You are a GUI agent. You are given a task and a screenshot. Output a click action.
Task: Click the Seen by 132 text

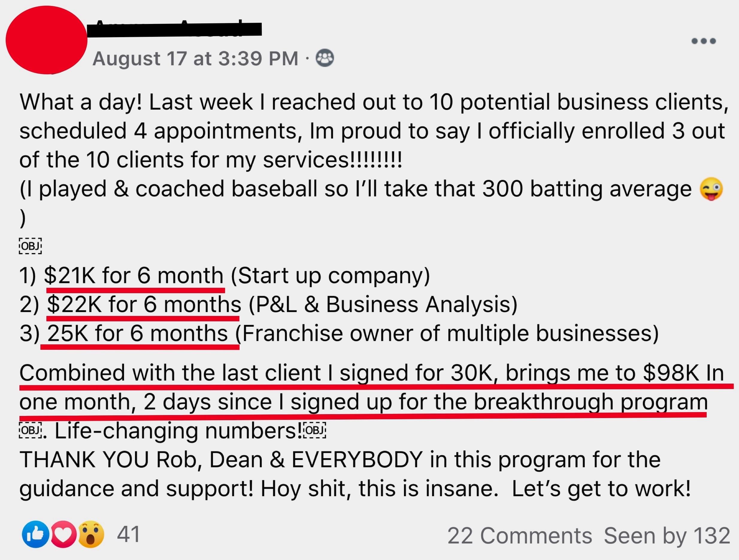click(667, 536)
